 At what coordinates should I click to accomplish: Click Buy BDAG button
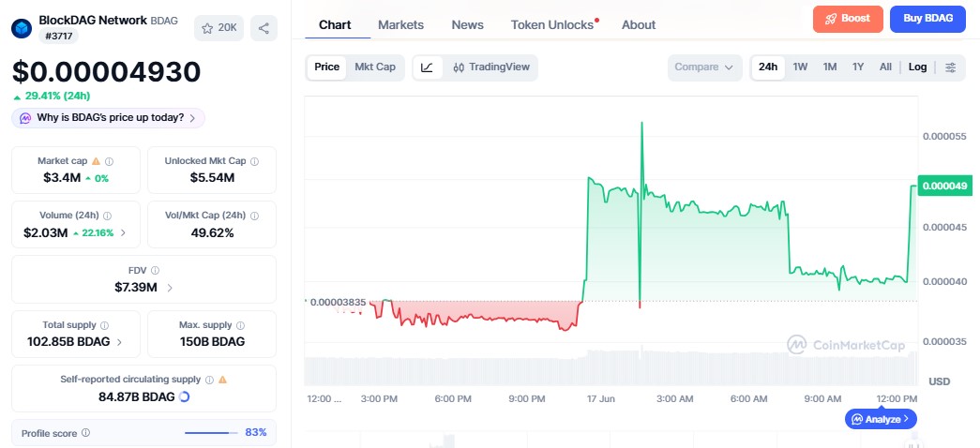pyautogui.click(x=928, y=19)
